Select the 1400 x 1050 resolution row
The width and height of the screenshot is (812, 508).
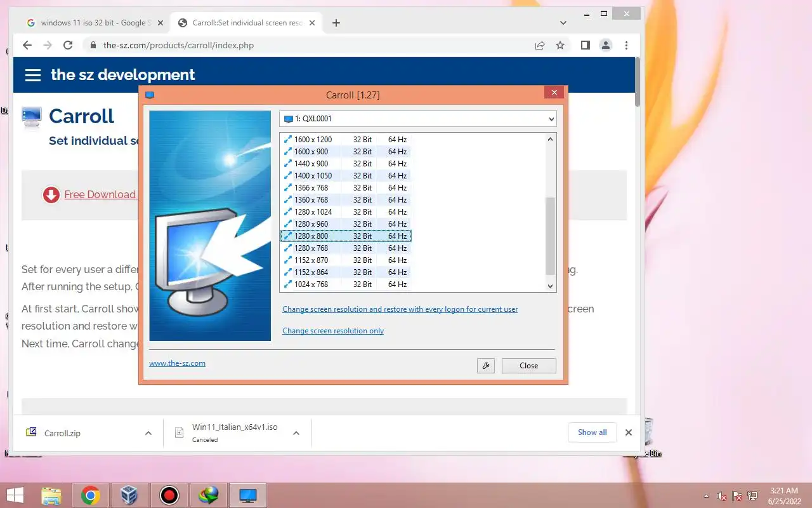tap(346, 176)
